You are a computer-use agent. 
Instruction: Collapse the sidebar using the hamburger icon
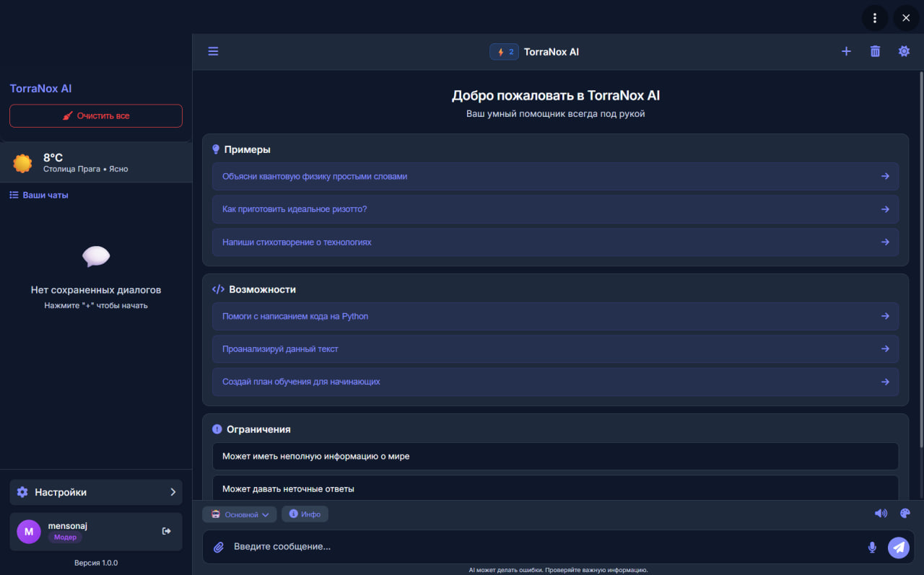coord(213,51)
